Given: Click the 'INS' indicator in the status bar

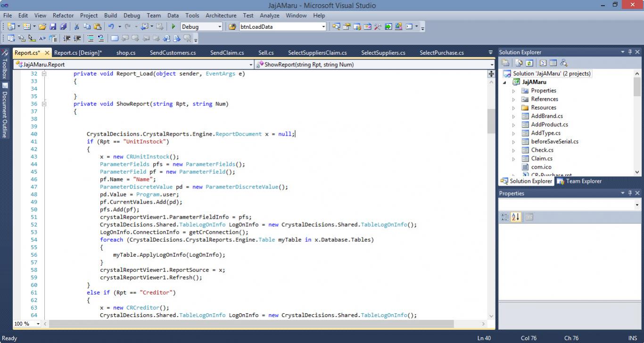Looking at the screenshot, I should (x=633, y=338).
